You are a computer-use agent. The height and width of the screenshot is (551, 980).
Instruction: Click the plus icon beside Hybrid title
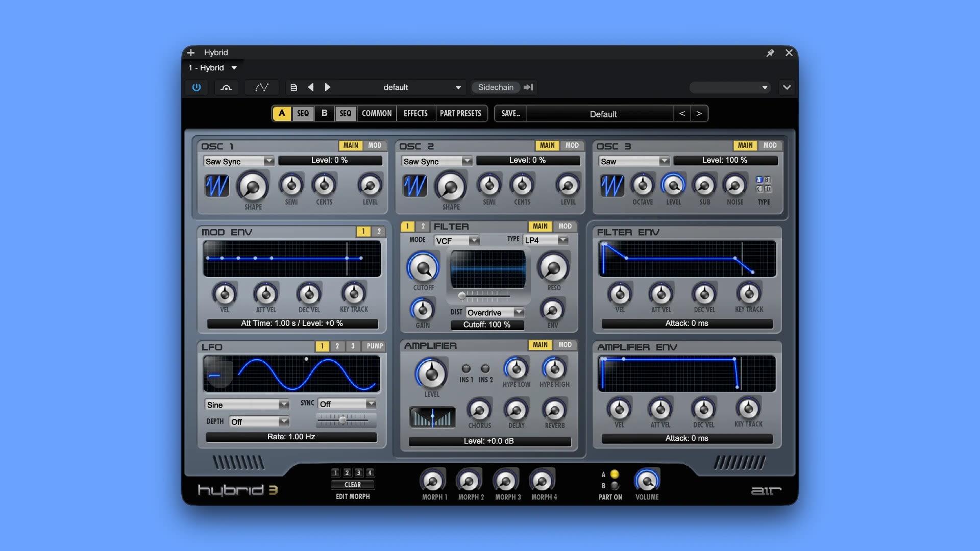click(x=191, y=53)
